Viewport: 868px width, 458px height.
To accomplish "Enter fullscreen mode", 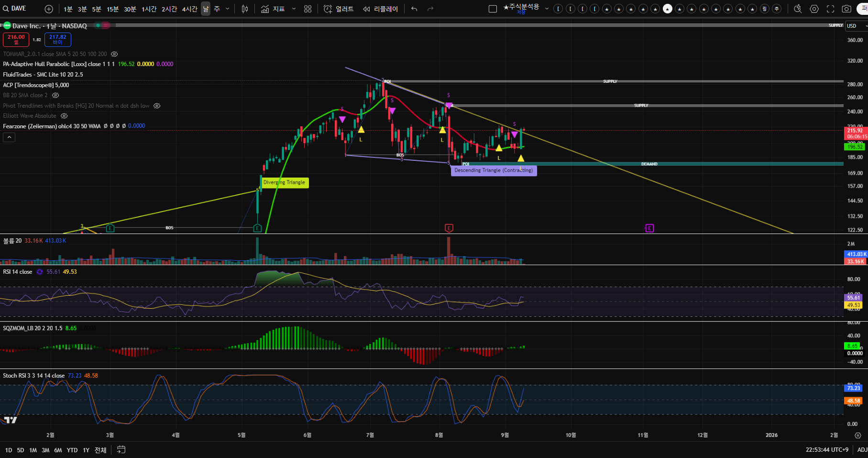I will (831, 9).
